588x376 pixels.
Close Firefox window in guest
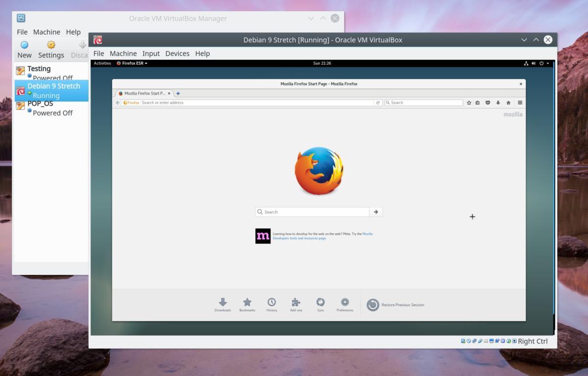pos(521,84)
